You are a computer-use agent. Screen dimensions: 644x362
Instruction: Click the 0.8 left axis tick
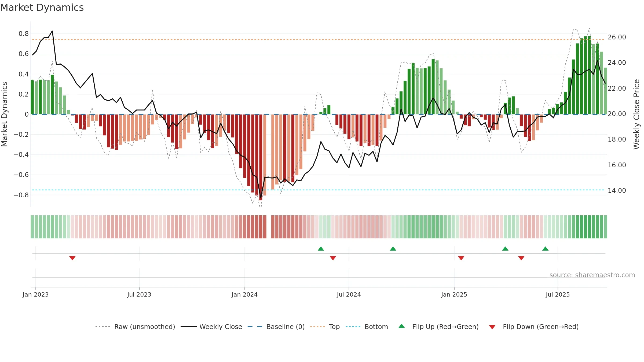[24, 34]
